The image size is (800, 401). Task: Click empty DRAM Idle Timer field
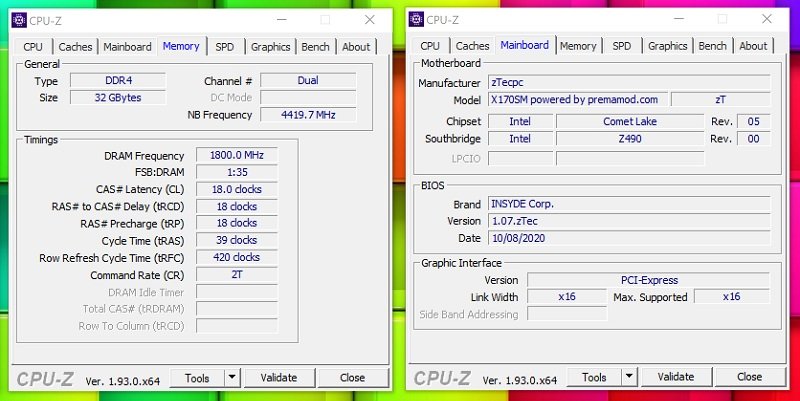[x=237, y=292]
